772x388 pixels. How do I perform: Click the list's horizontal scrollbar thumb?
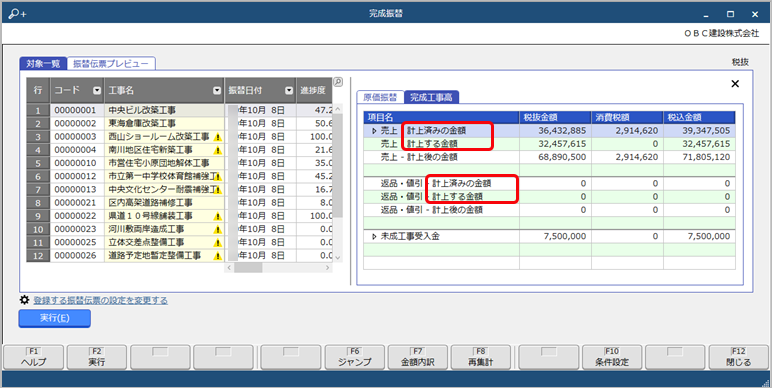coord(248,268)
